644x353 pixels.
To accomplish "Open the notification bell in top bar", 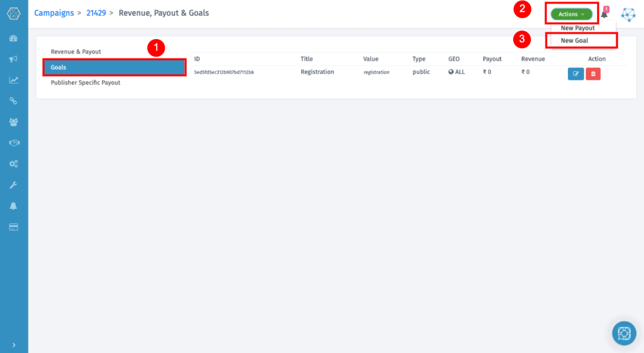I will [604, 14].
